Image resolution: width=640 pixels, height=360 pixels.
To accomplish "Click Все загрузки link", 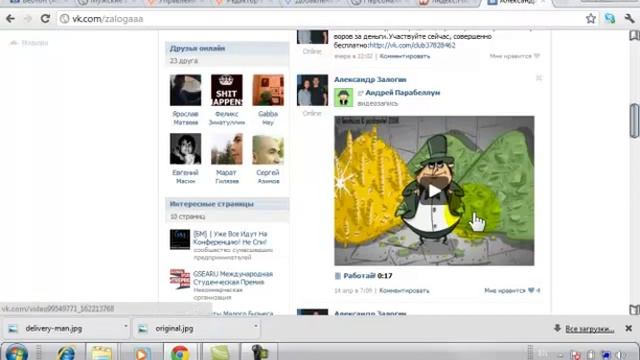I will (x=589, y=329).
